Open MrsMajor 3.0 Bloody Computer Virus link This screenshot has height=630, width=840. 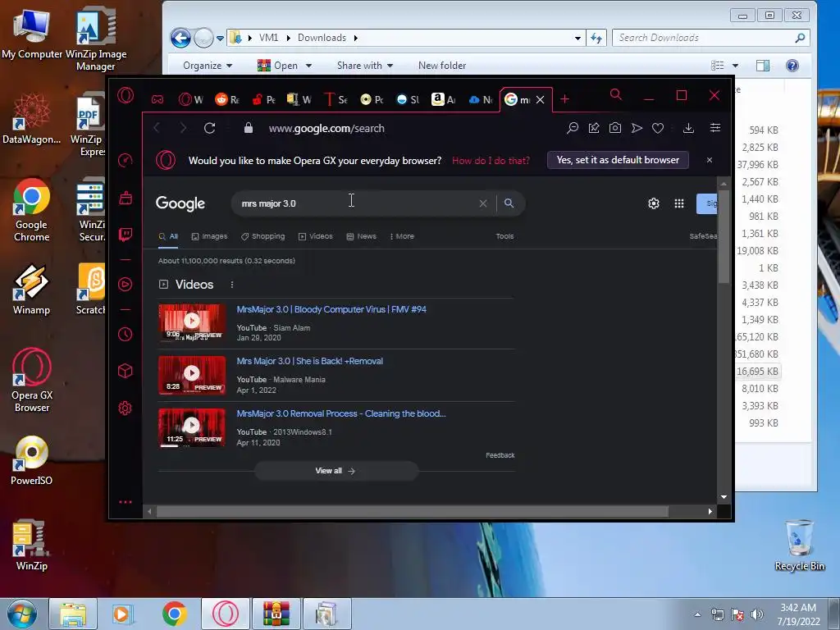(x=331, y=309)
